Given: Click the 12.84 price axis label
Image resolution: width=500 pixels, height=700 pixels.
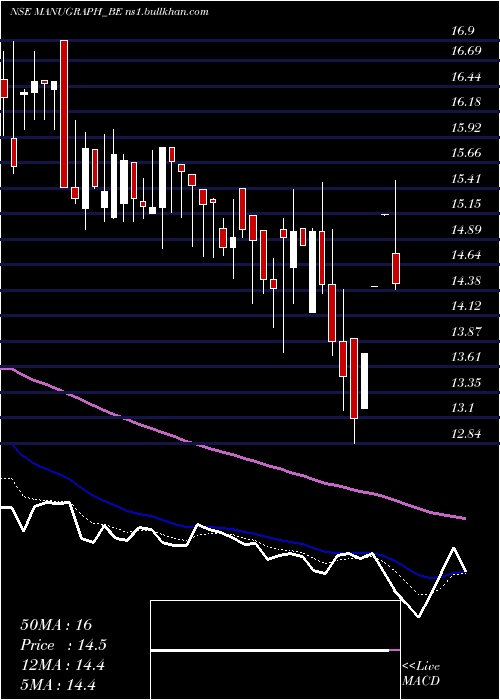Looking at the screenshot, I should [466, 433].
